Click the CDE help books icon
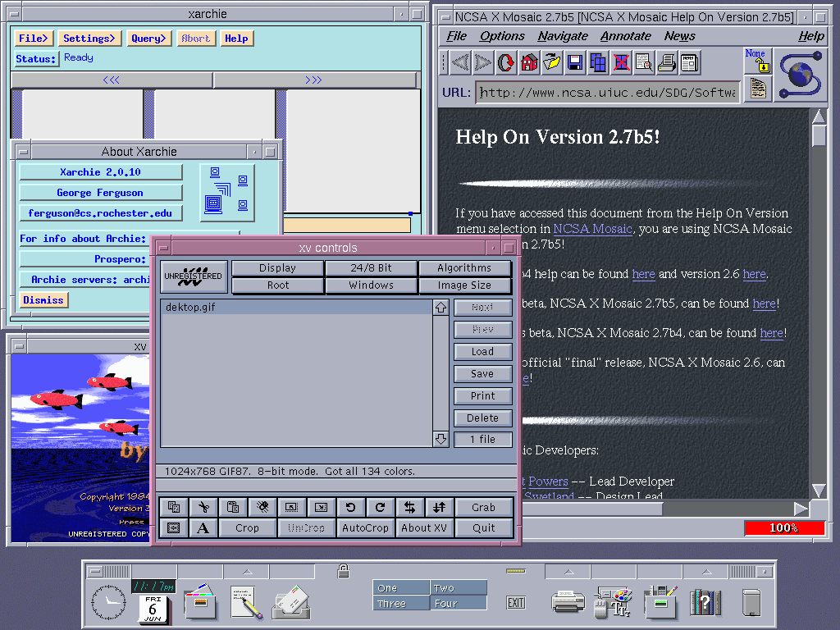Image resolution: width=840 pixels, height=630 pixels. click(x=705, y=602)
